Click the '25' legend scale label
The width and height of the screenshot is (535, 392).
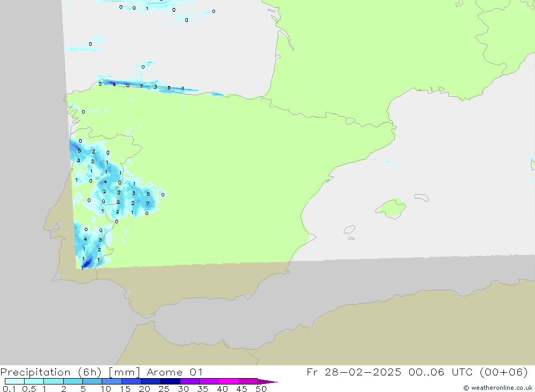tap(164, 389)
